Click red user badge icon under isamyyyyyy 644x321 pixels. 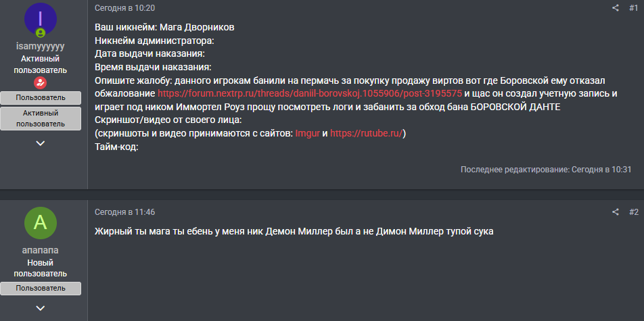coord(41,83)
